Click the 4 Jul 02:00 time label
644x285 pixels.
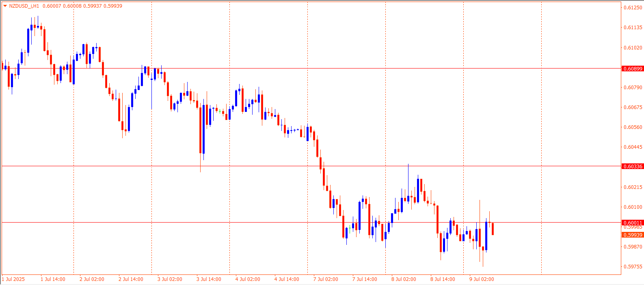click(248, 279)
